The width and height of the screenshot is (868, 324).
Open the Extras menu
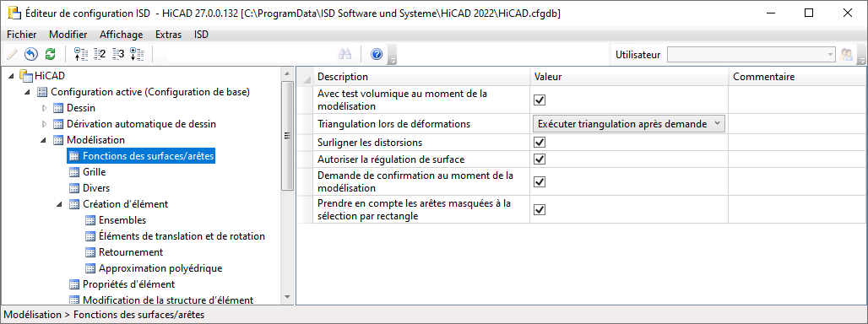coord(168,35)
